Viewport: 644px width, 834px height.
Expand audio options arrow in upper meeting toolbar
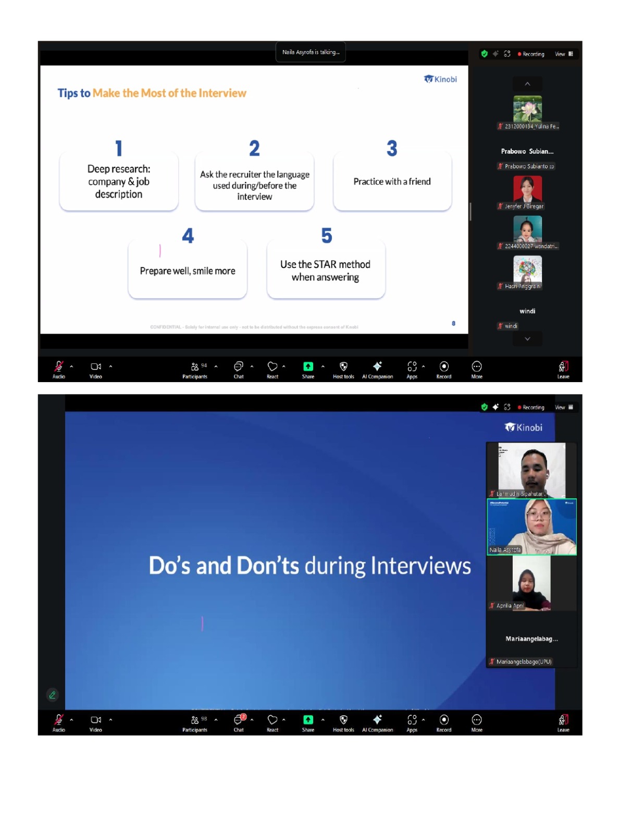click(x=71, y=366)
